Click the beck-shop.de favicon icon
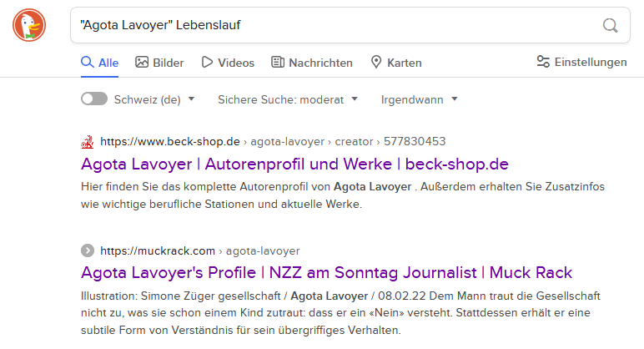The width and height of the screenshot is (644, 349). pyautogui.click(x=87, y=141)
